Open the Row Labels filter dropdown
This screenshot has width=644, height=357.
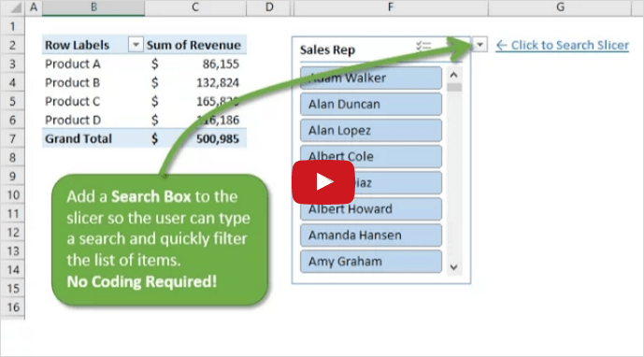[x=136, y=44]
